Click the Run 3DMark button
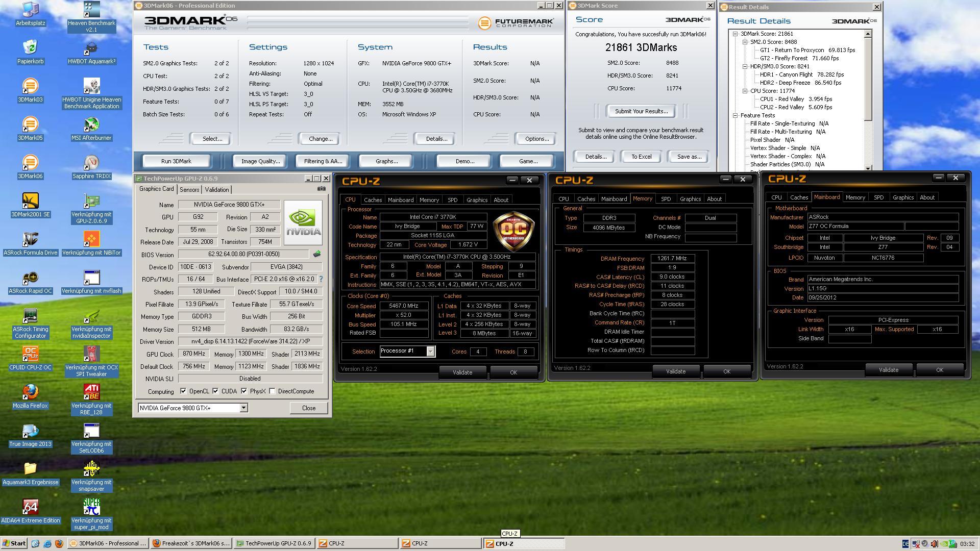This screenshot has width=980, height=551. 176,161
